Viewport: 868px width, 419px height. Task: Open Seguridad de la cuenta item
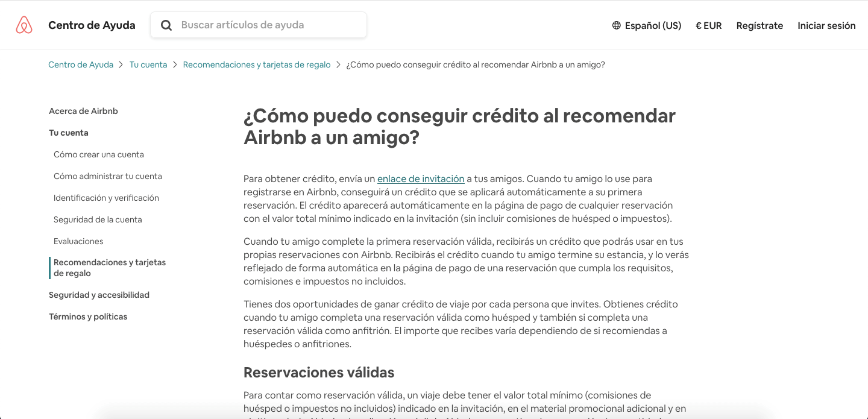pyautogui.click(x=98, y=219)
